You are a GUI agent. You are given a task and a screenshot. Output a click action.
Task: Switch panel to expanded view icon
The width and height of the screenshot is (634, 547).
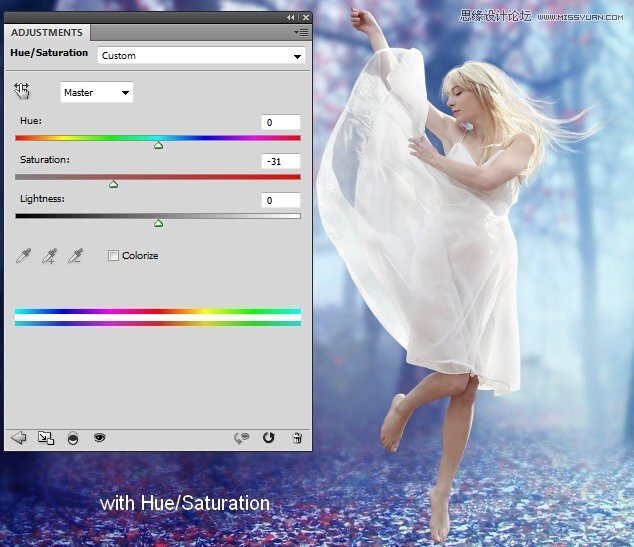(45, 438)
